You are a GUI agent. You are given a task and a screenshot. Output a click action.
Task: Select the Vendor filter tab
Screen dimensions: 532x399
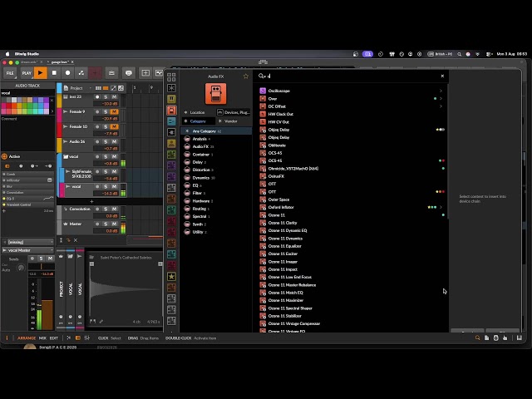[x=231, y=121]
